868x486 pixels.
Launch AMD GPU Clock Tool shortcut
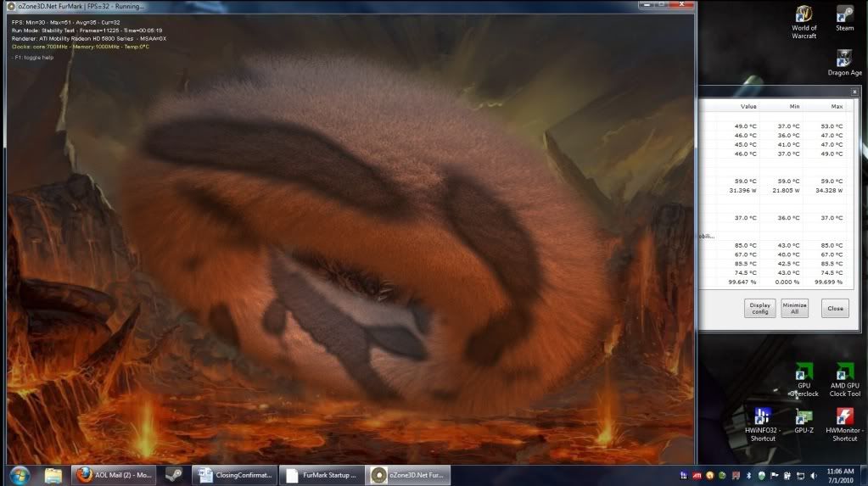[x=845, y=380]
